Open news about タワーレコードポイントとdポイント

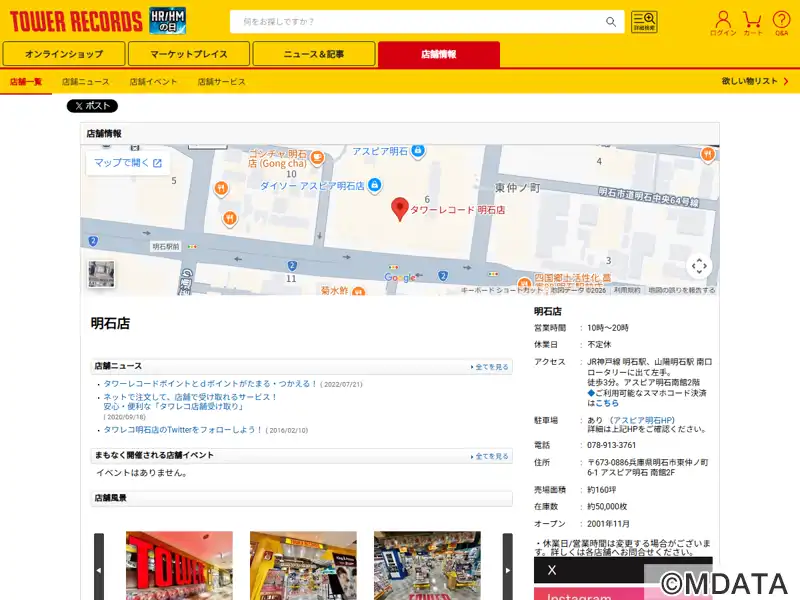coord(210,384)
